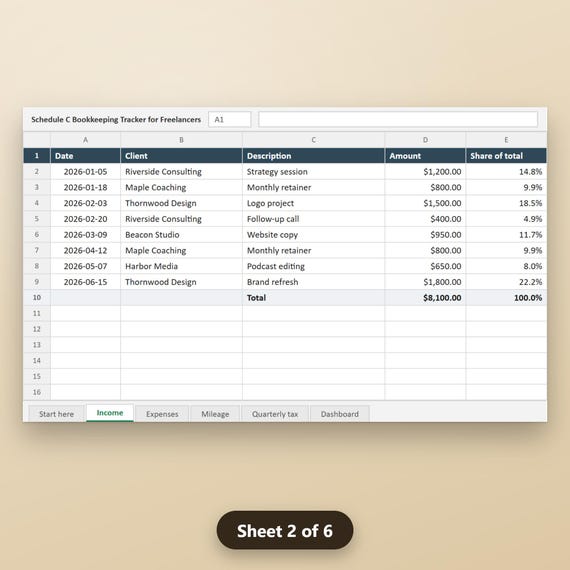
Task: Select the date cell 2026-01-05
Action: [85, 172]
